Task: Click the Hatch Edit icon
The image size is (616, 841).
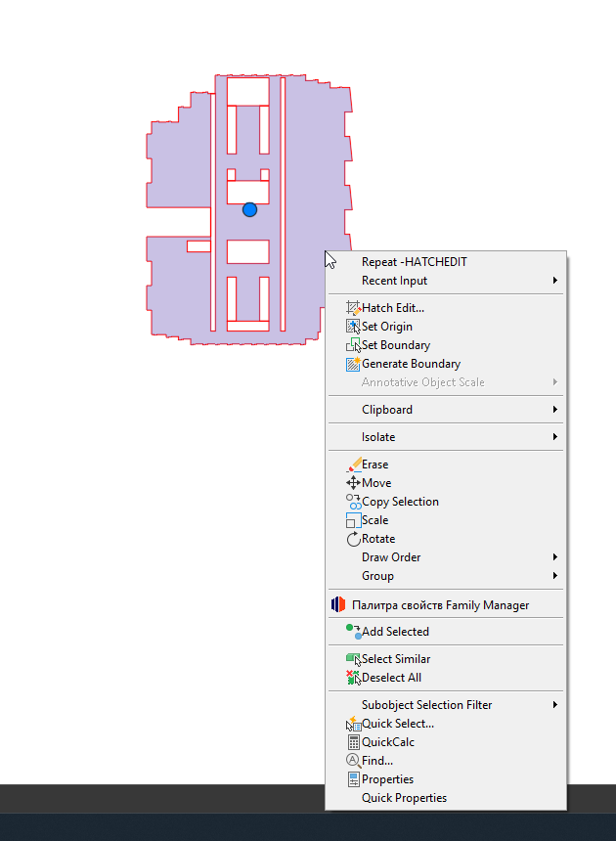Action: point(353,308)
